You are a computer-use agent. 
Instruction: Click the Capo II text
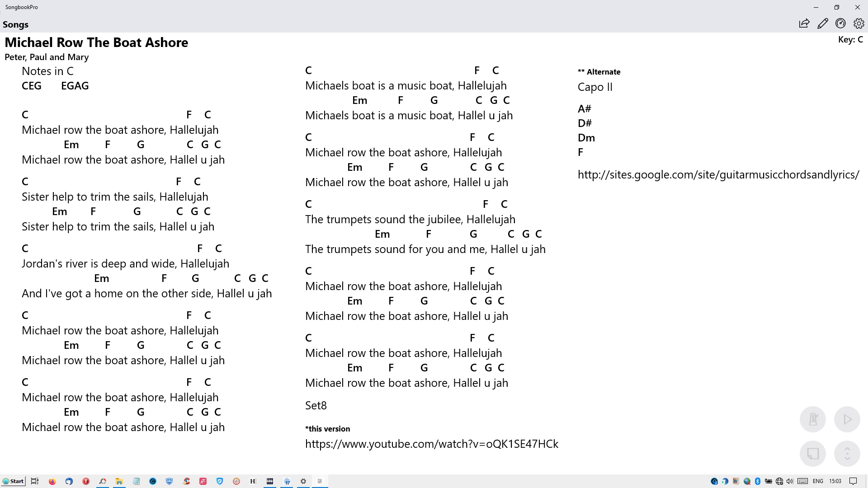pyautogui.click(x=595, y=87)
